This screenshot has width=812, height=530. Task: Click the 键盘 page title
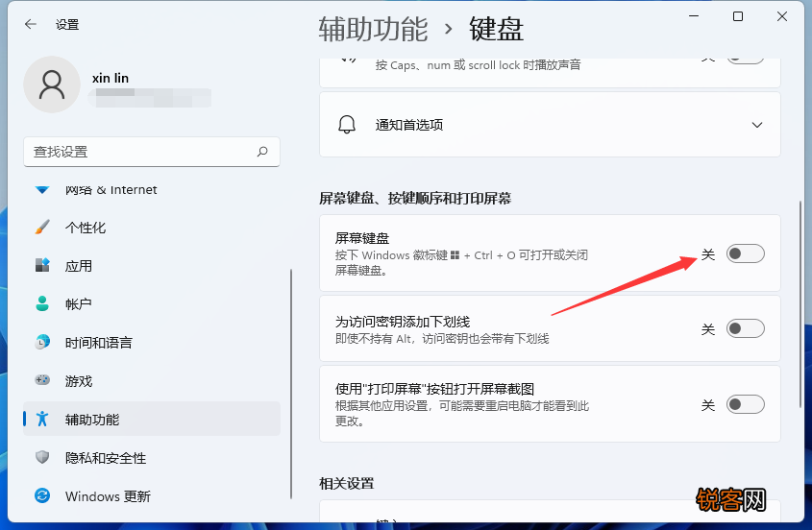coord(496,29)
